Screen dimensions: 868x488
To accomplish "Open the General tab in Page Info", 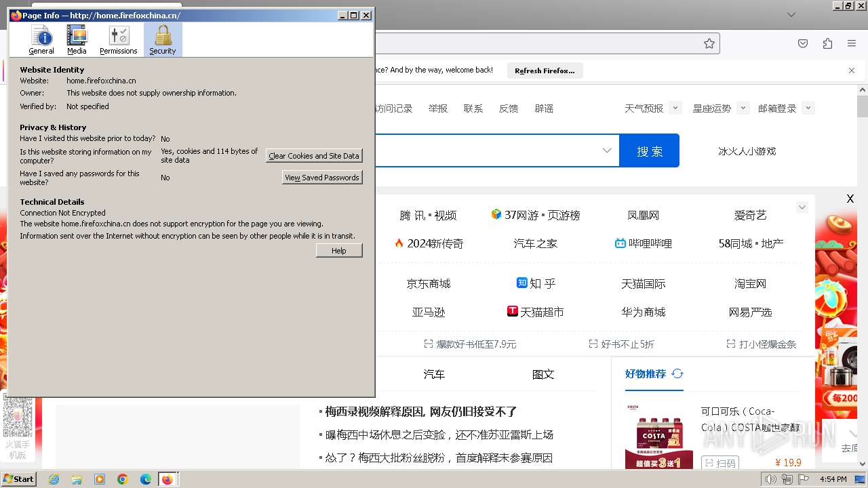I will [41, 40].
